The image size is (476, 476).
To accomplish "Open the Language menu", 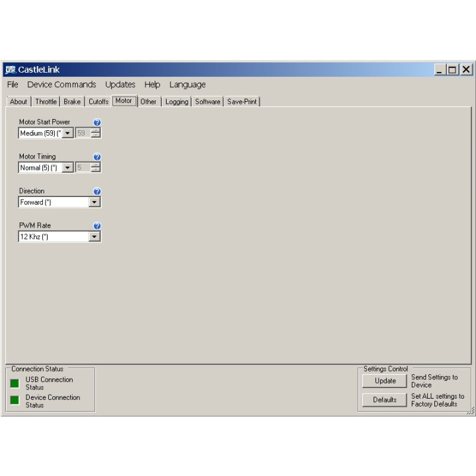I will (187, 85).
